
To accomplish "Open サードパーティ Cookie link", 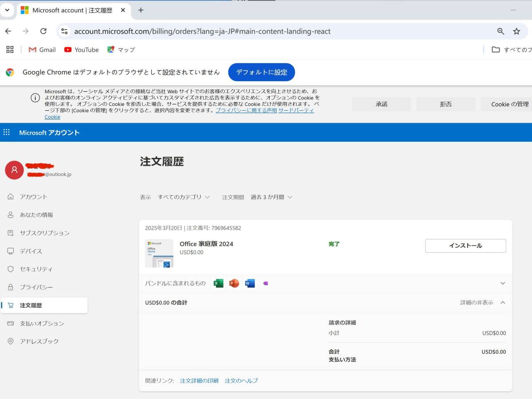I will [x=296, y=110].
